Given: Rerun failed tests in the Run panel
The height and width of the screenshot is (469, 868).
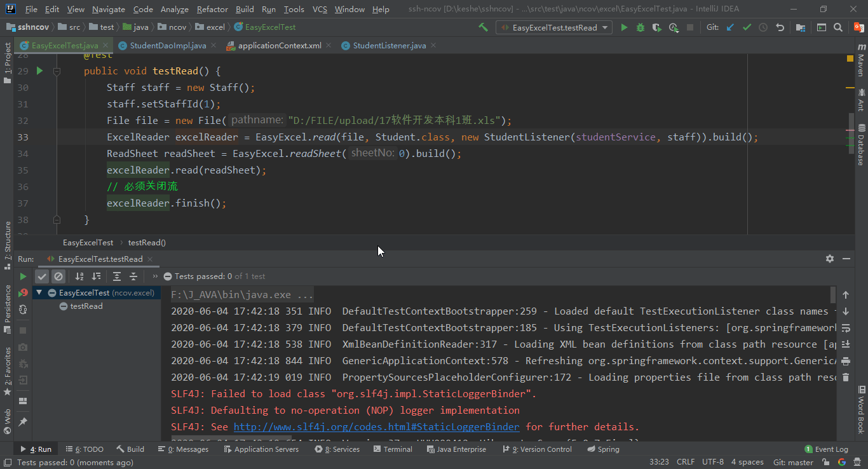Looking at the screenshot, I should click(23, 293).
